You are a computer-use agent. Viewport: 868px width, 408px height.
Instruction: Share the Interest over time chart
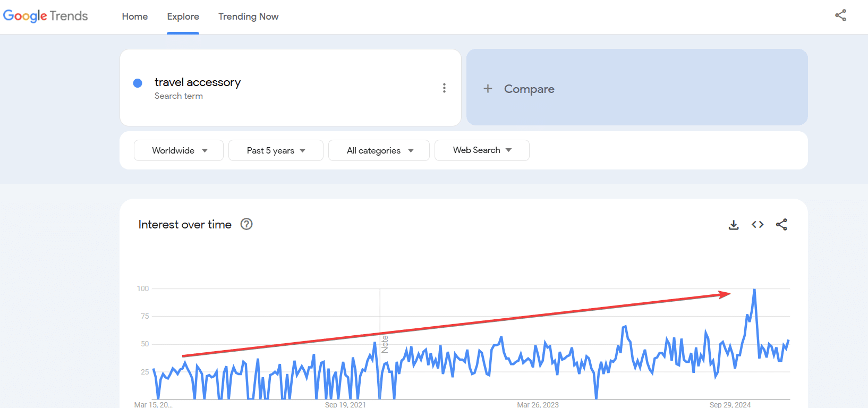coord(781,225)
